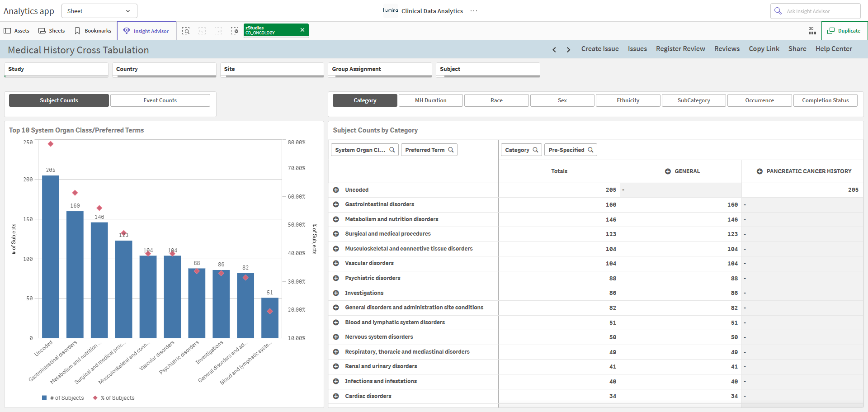868x412 pixels.
Task: Open the Sheet dropdown
Action: click(99, 11)
